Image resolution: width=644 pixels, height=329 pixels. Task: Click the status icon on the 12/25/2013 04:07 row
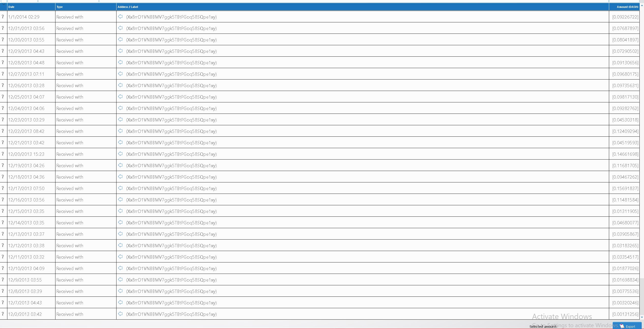(3, 97)
